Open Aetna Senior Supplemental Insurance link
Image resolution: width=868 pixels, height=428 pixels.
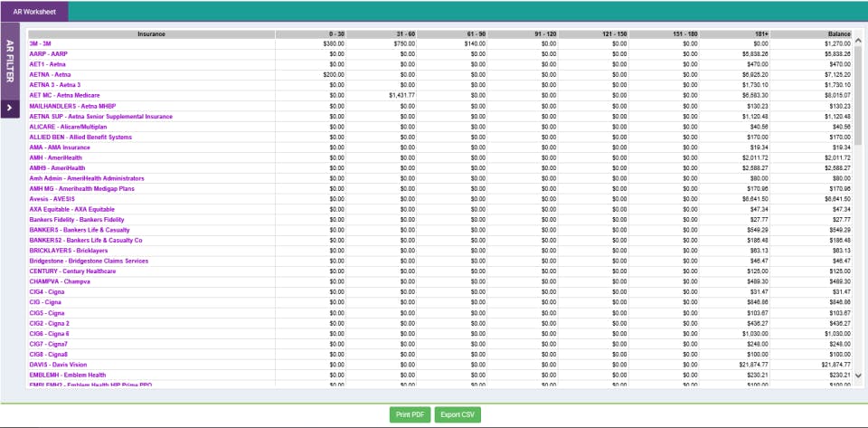click(100, 116)
